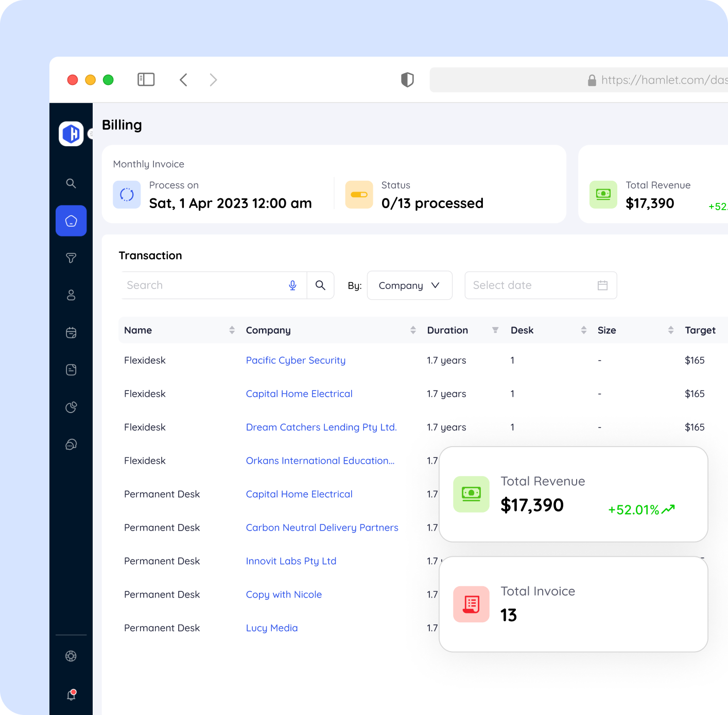
Task: Go forward with browser forward arrow
Action: coord(213,80)
